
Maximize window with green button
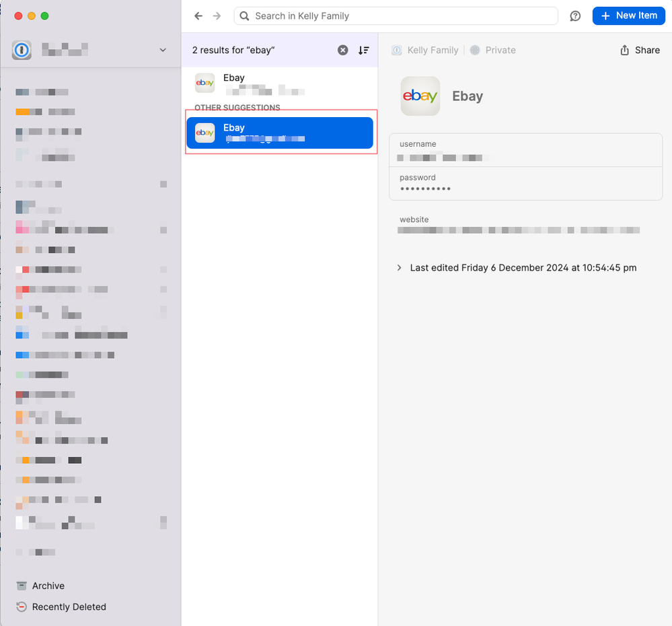44,16
